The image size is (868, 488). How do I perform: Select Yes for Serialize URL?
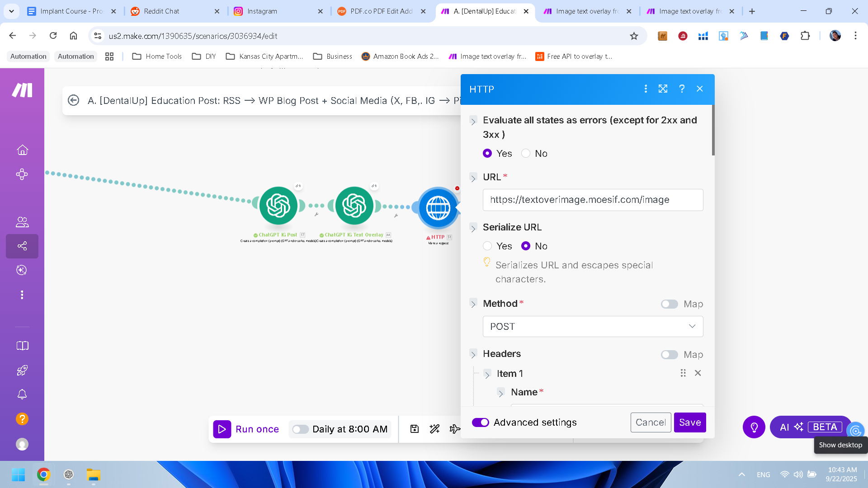point(487,246)
